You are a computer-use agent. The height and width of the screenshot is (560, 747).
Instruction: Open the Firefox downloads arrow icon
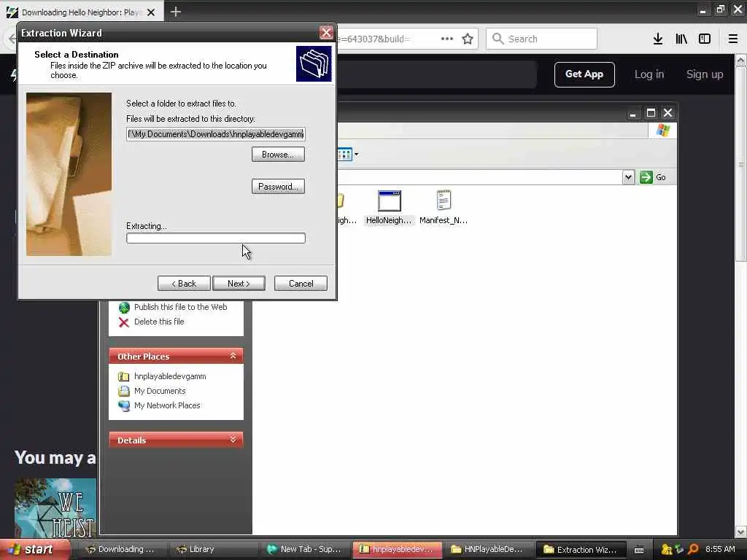coord(658,39)
